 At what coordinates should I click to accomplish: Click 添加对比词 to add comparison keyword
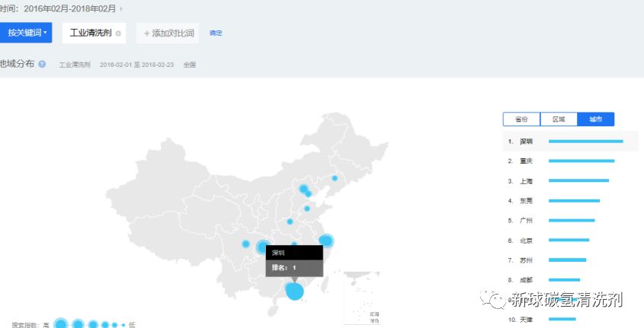(168, 33)
